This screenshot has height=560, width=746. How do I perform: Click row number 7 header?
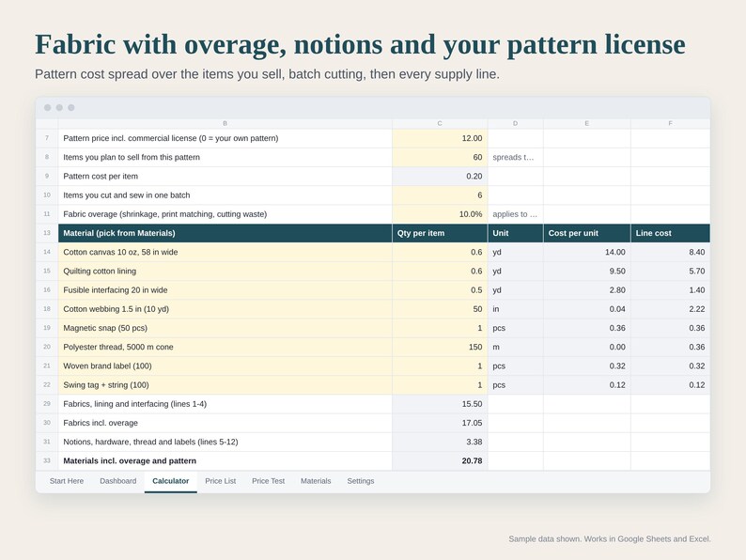[x=47, y=138]
